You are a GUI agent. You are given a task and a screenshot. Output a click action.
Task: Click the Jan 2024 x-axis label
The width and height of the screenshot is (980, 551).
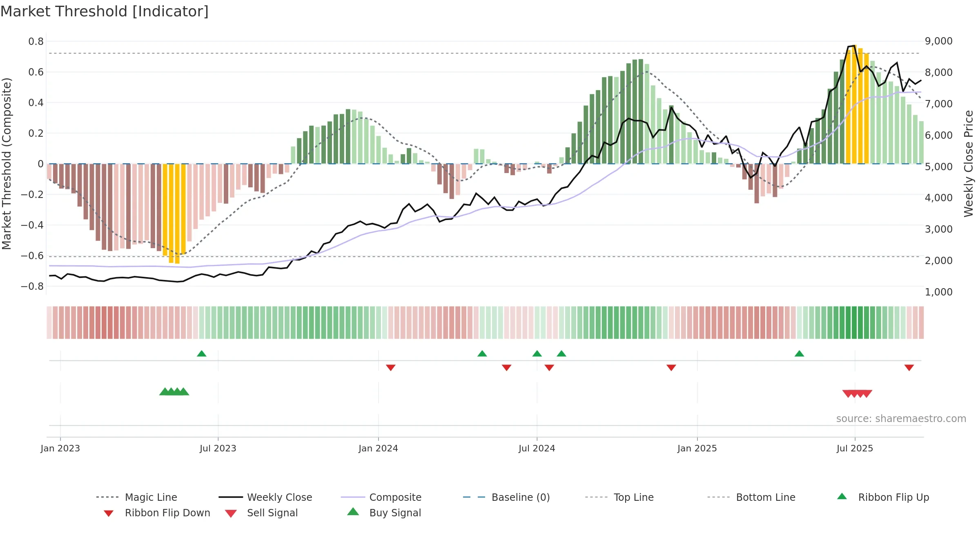tap(379, 448)
